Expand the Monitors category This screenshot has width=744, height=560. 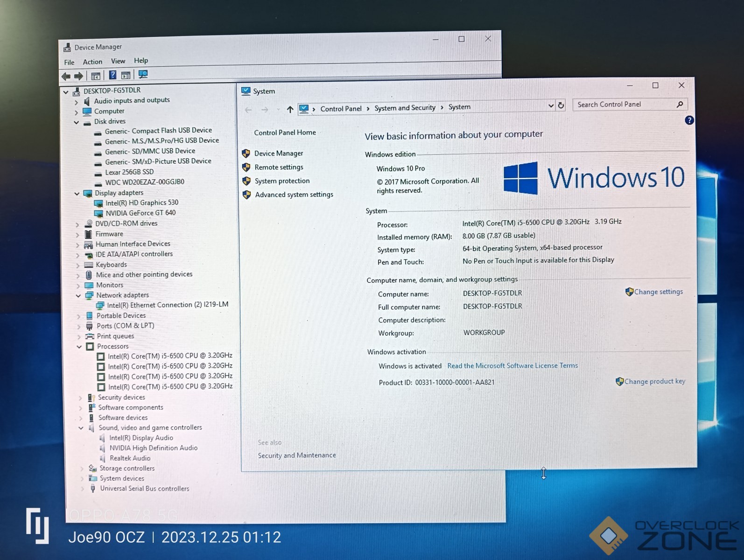click(x=78, y=286)
